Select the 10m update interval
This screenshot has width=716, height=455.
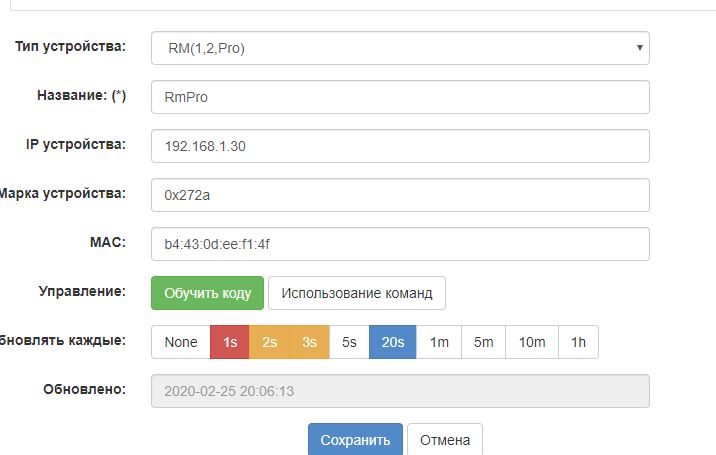point(532,342)
